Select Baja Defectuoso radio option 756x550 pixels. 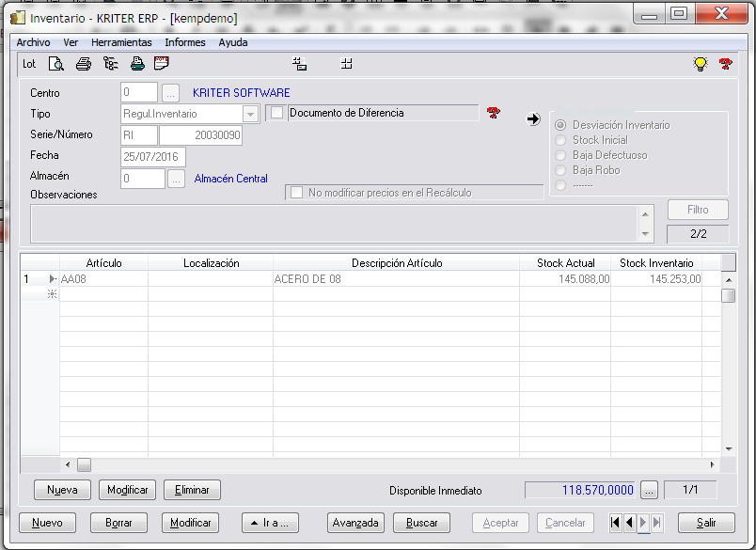point(560,155)
